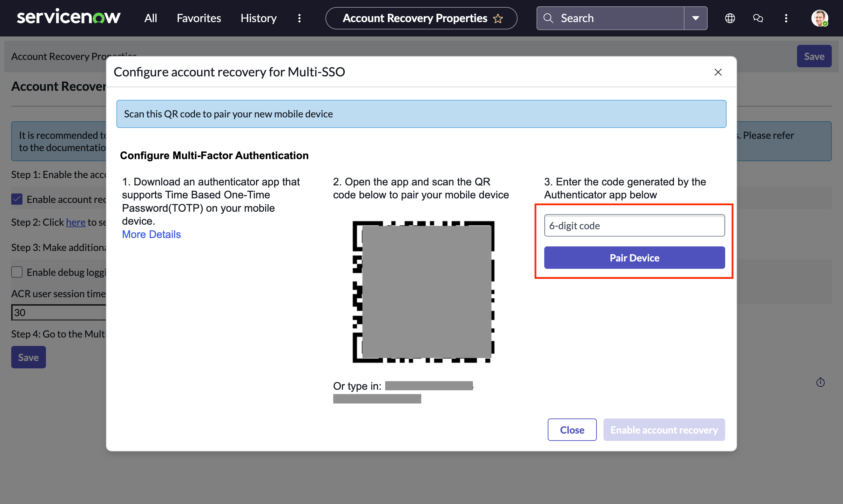Open the more options ellipsis menu top right
Viewport: 843px width, 504px height.
(x=786, y=18)
